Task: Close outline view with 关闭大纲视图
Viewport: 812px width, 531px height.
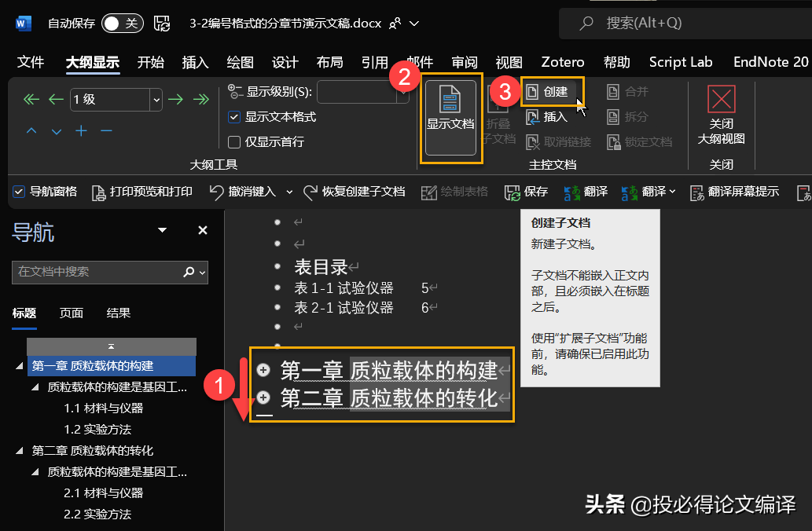Action: pyautogui.click(x=722, y=116)
